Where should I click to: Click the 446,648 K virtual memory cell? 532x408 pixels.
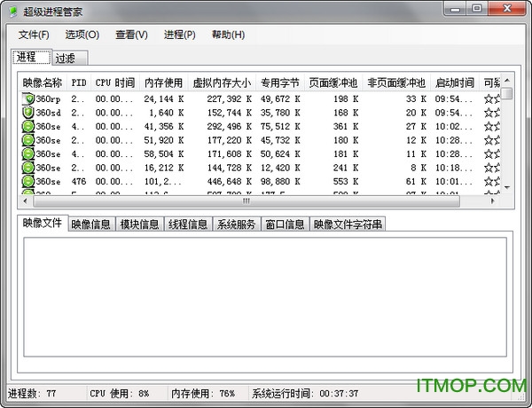point(230,181)
